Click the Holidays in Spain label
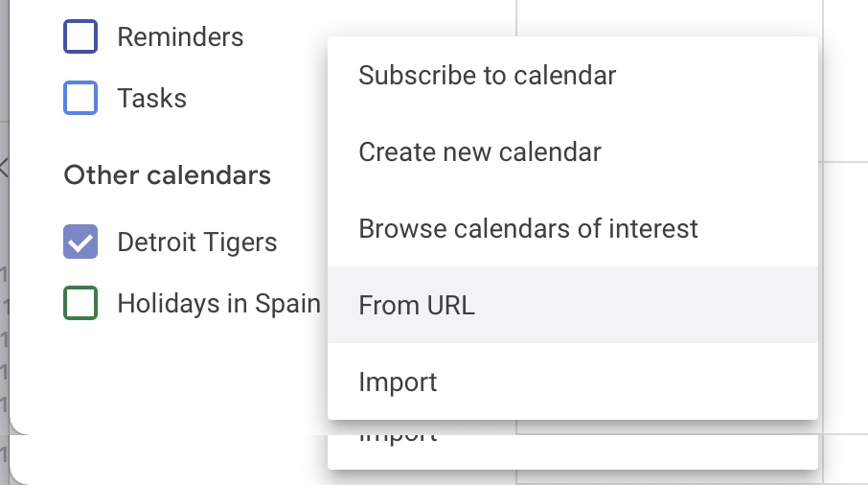Viewport: 868px width, 485px height. (218, 304)
